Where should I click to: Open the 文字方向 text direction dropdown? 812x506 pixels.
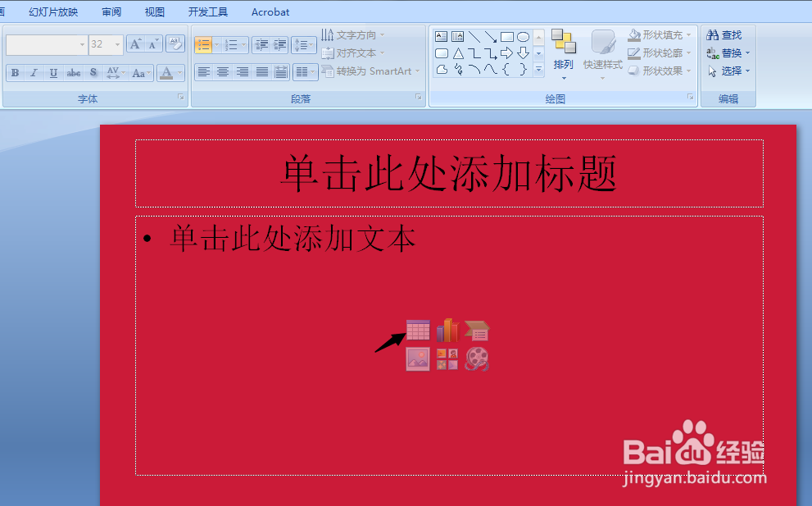coord(353,34)
